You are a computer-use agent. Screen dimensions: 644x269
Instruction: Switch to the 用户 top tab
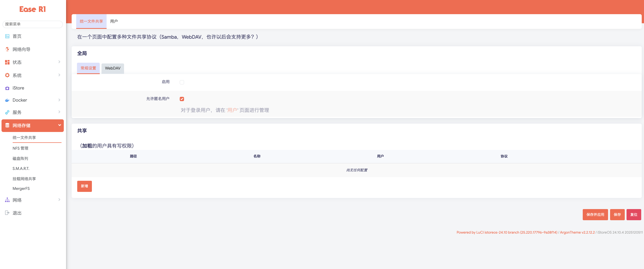pos(114,21)
